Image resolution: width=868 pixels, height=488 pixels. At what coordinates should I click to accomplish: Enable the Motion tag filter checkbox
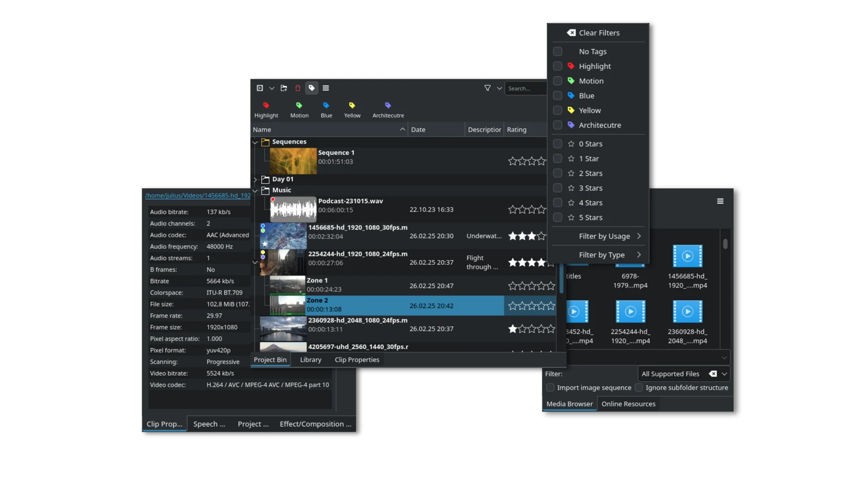557,81
